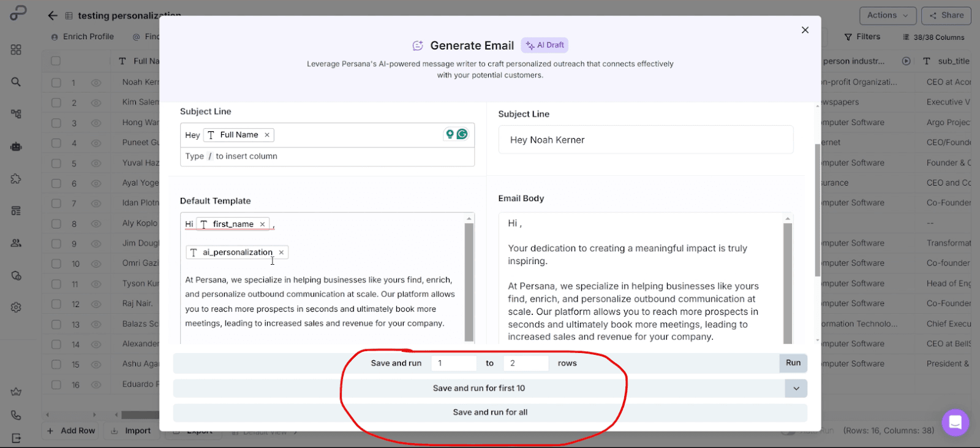
Task: Open the phone icon in sidebar
Action: pyautogui.click(x=16, y=416)
